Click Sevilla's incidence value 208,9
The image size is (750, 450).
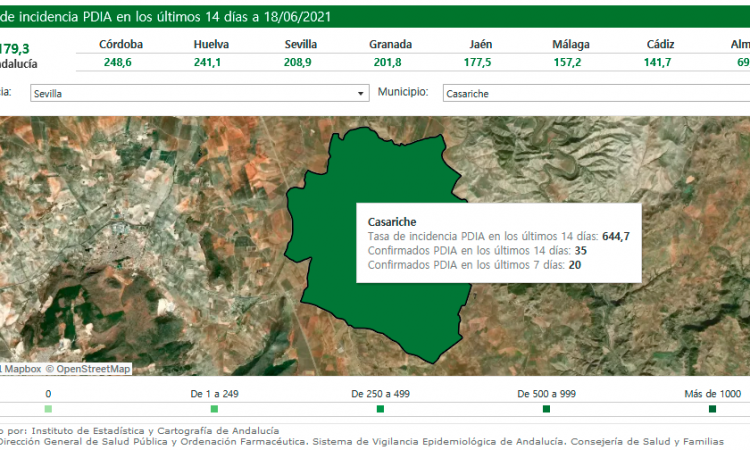[301, 62]
